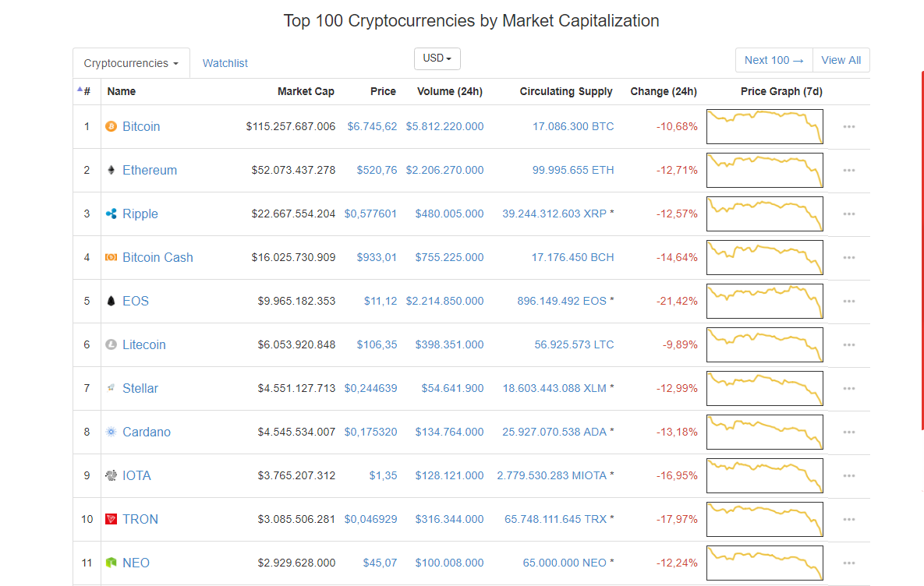Click Bitcoin market cap $115.257.687.006
Image resolution: width=924 pixels, height=586 pixels.
pyautogui.click(x=291, y=126)
